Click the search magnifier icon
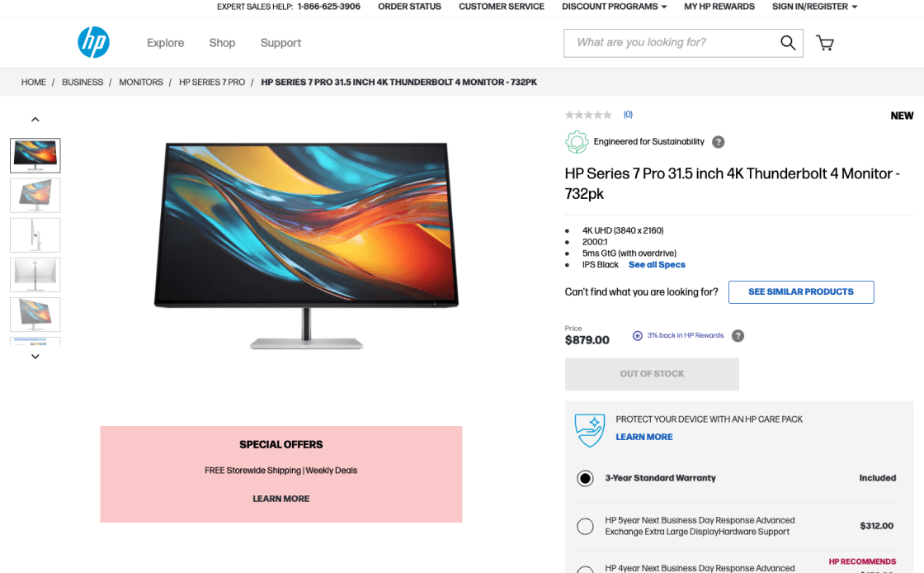The height and width of the screenshot is (573, 924). click(x=788, y=42)
